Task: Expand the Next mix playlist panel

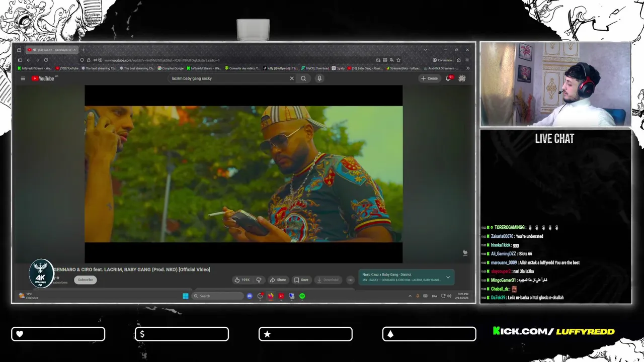Action: 448,277
